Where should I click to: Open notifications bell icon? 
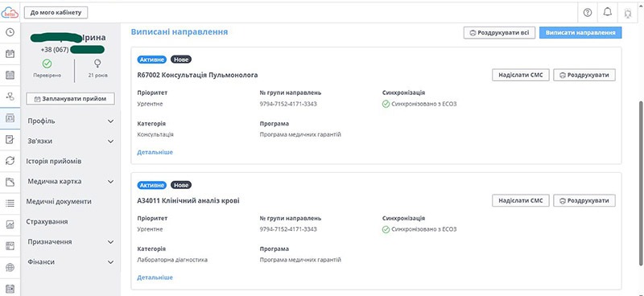[x=608, y=12]
